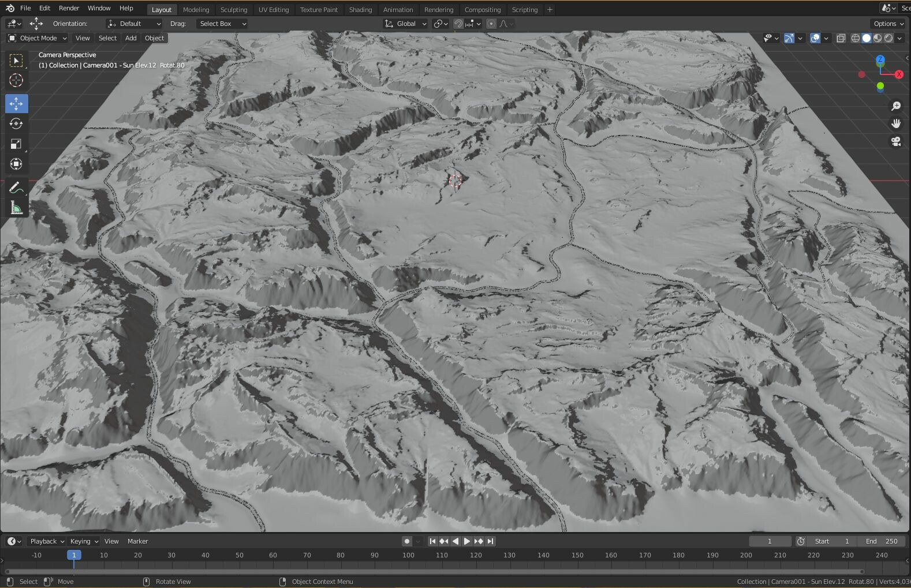Viewport: 911px width, 588px height.
Task: Select the Move tool
Action: point(16,104)
